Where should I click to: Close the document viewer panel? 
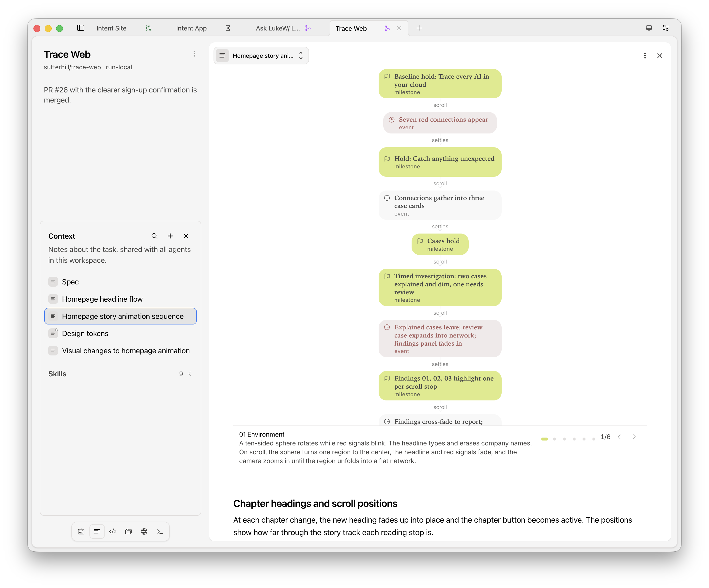[x=660, y=56]
